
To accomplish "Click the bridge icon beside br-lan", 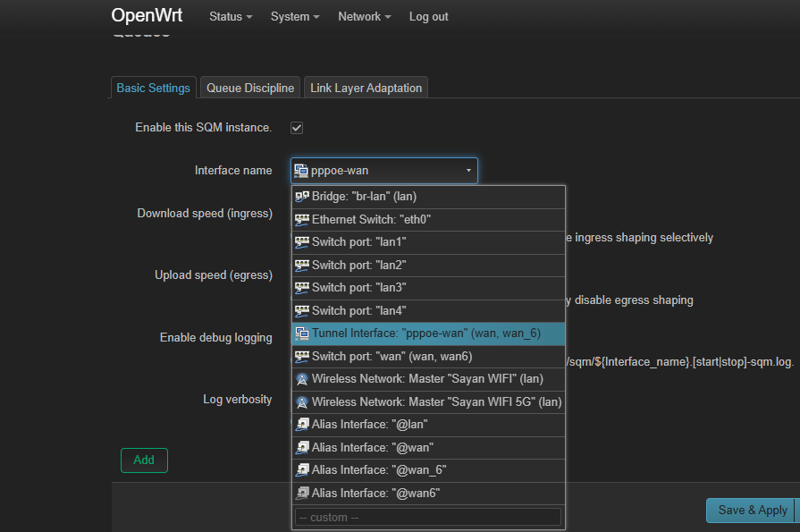I will click(302, 197).
